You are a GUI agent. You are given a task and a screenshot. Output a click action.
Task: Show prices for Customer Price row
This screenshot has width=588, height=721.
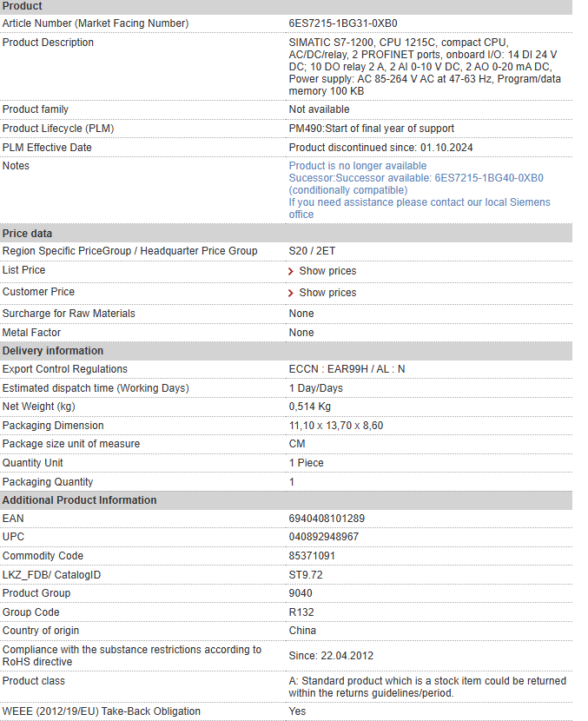[x=327, y=293]
